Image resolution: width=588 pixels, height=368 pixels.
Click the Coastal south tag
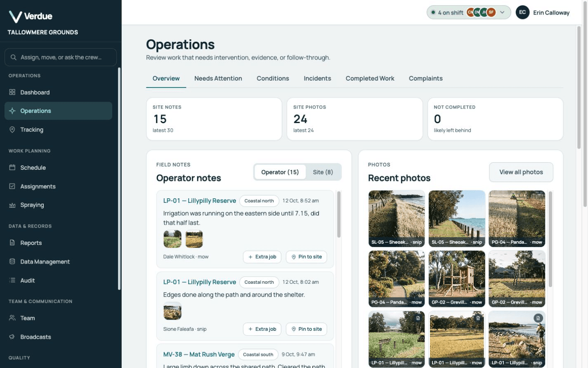tap(258, 354)
